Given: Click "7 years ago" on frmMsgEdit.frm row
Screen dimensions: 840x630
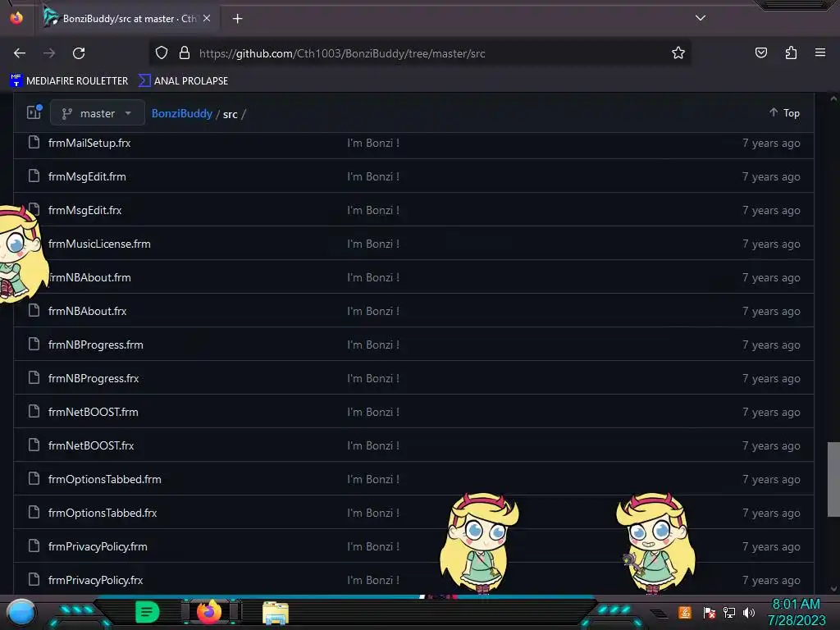Looking at the screenshot, I should (x=771, y=177).
